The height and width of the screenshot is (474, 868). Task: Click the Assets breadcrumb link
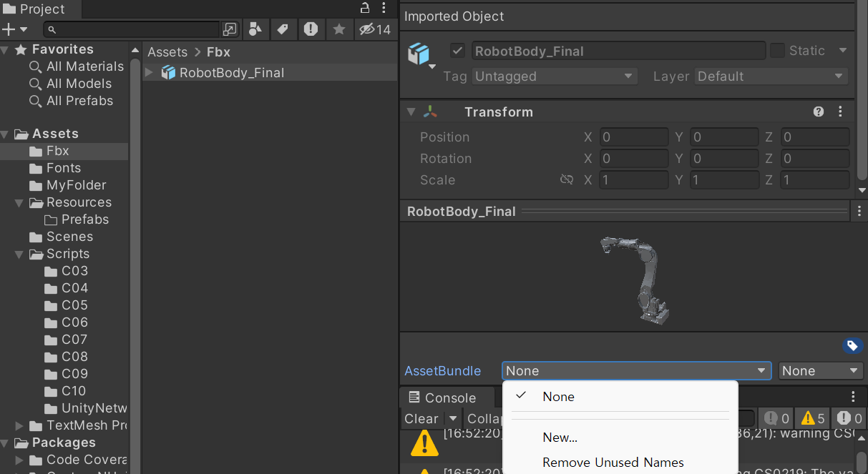[x=167, y=52]
